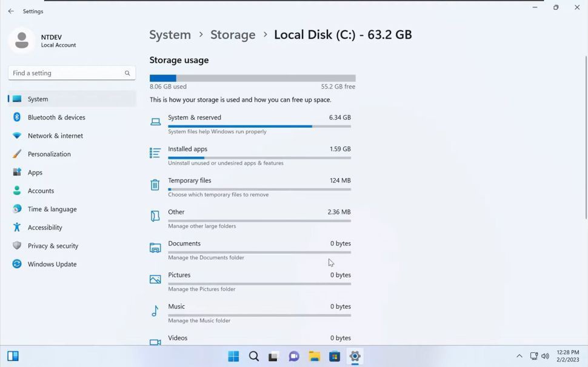
Task: Expand hidden icons in the system tray
Action: [x=520, y=356]
